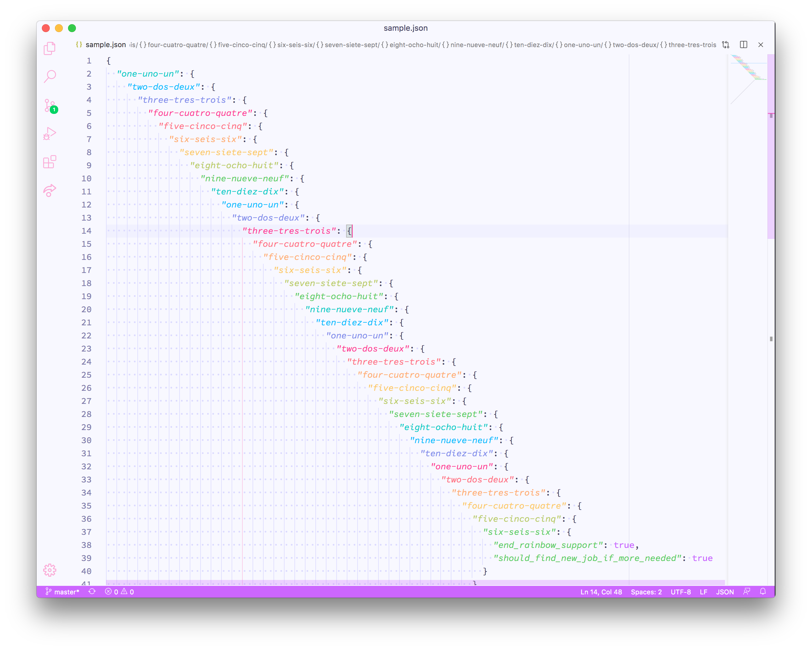Open the errors and warnings panel
812x650 pixels.
(119, 592)
